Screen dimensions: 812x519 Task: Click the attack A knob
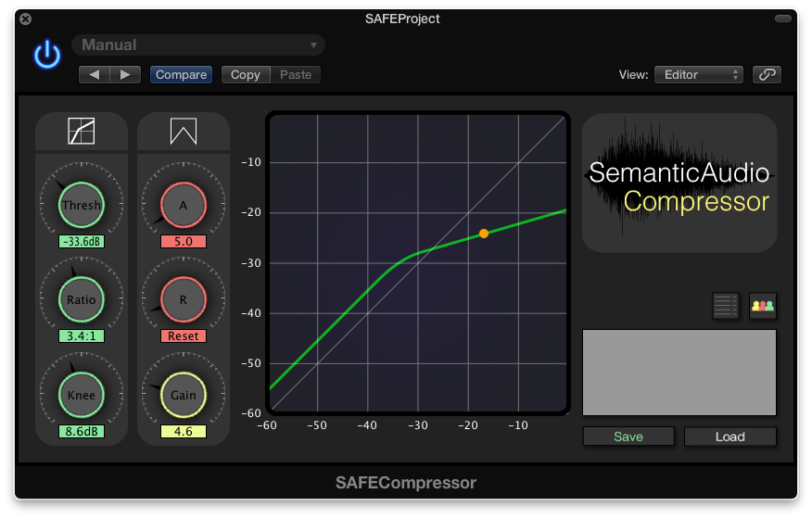click(184, 205)
